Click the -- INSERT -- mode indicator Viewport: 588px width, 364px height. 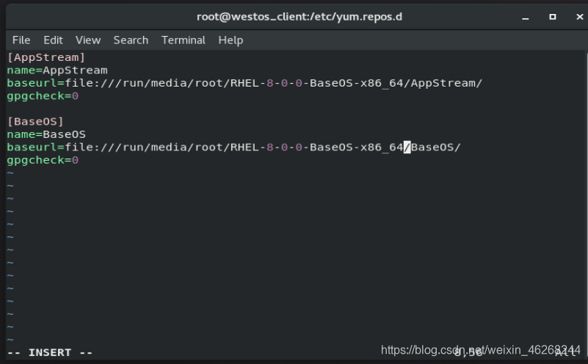pos(50,353)
